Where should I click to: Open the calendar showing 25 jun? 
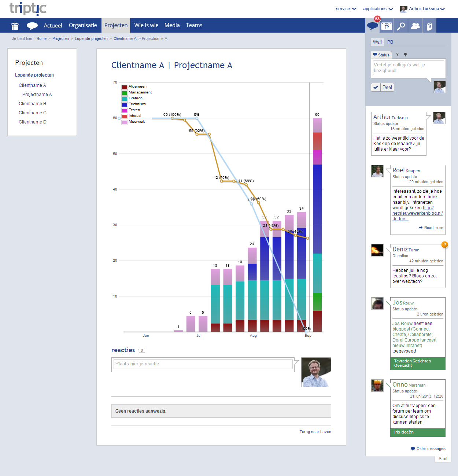[387, 25]
